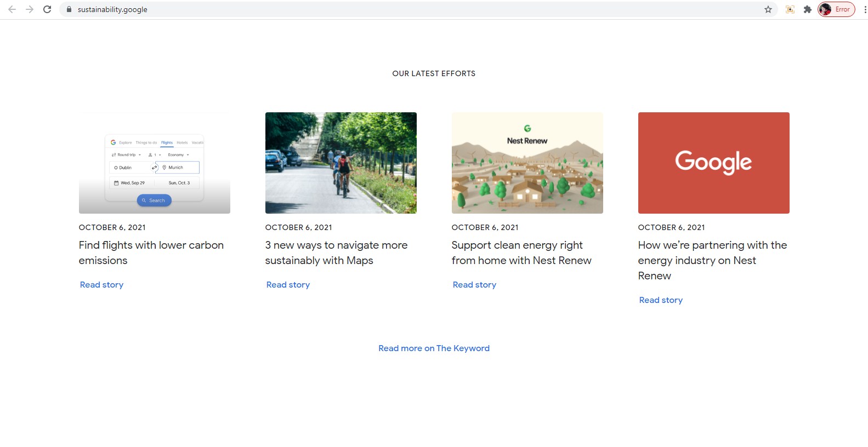The width and height of the screenshot is (868, 447).
Task: Click the profile avatar with Error label
Action: tap(836, 9)
